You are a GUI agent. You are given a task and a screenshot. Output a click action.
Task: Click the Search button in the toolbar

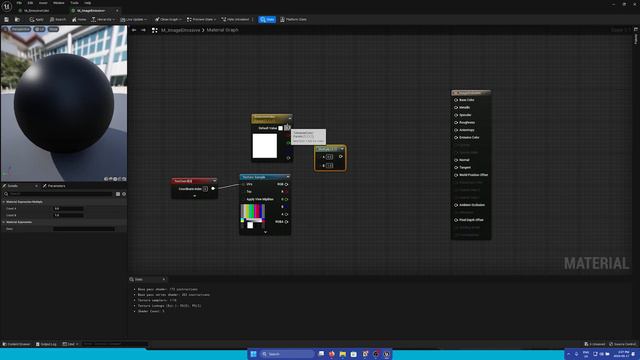point(58,19)
